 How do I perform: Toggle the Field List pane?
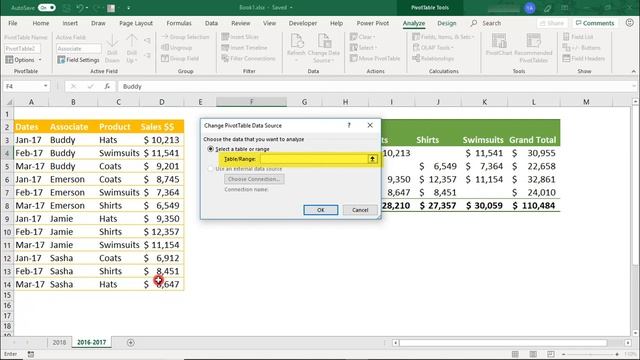[x=578, y=37]
